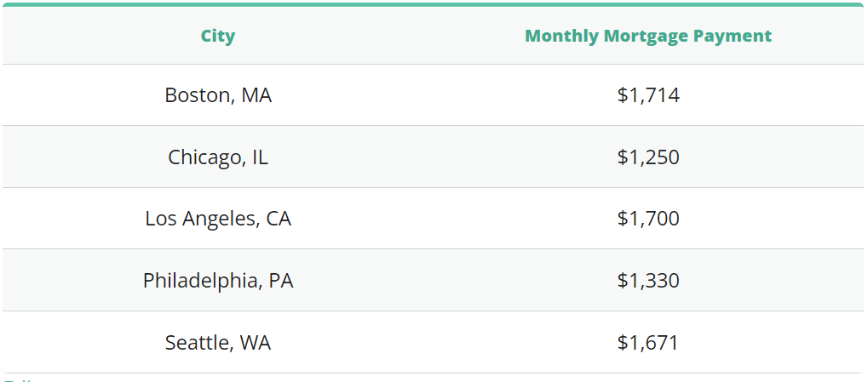Click the $1,714 payment value
Screen dimensions: 868x382
[x=648, y=95]
